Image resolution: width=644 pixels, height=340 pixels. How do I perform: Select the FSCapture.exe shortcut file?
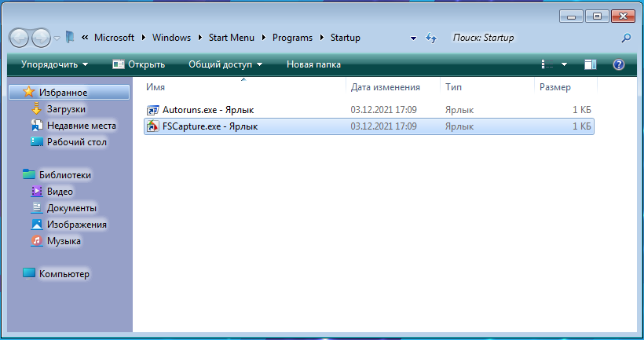click(210, 126)
